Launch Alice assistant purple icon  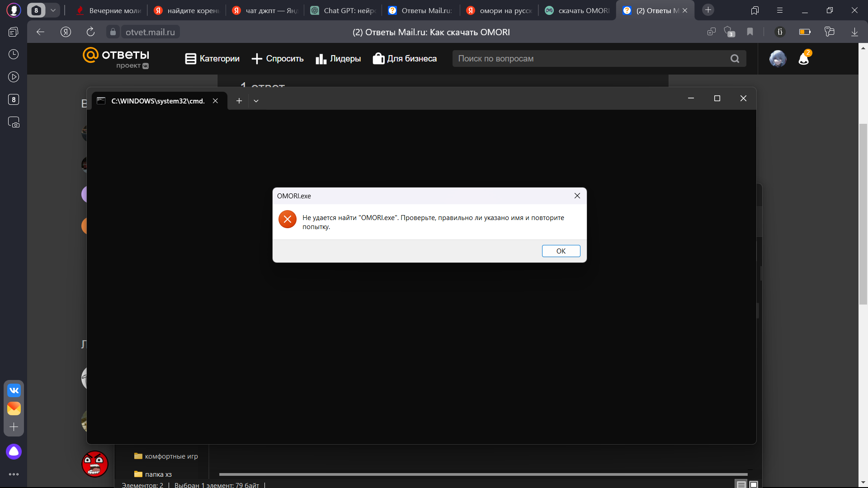[14, 451]
